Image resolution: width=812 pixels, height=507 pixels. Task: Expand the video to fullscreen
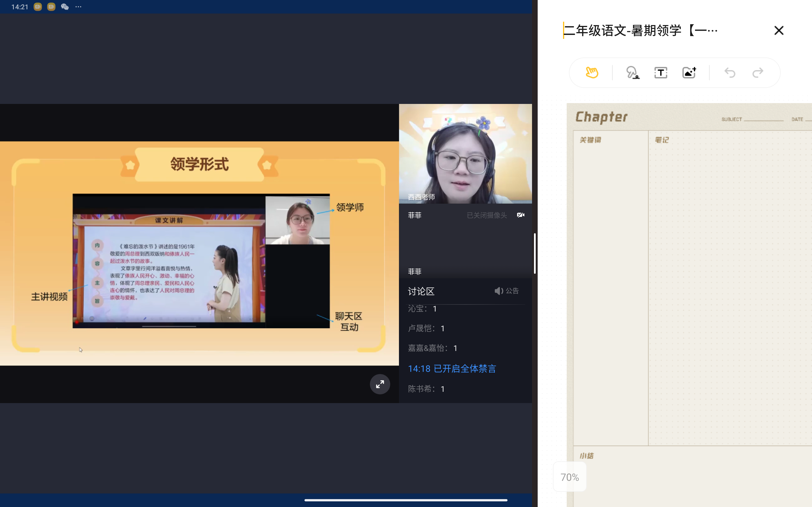click(x=380, y=384)
